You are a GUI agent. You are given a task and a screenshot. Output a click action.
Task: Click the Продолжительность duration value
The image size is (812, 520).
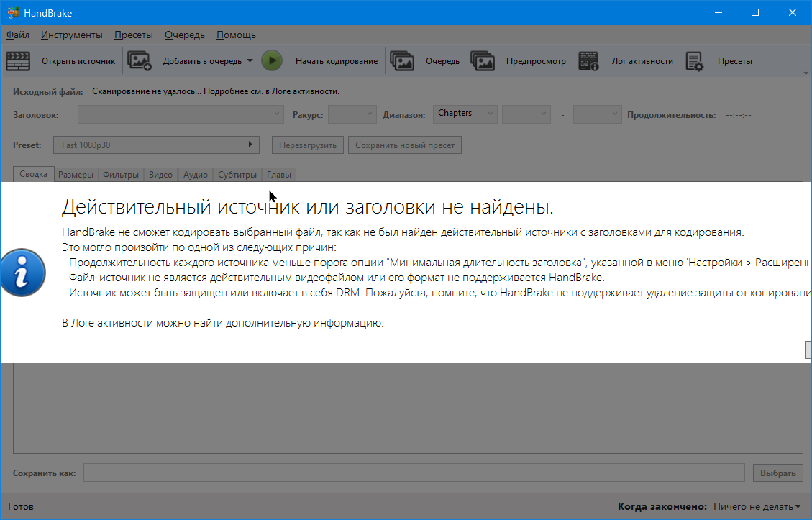(739, 115)
